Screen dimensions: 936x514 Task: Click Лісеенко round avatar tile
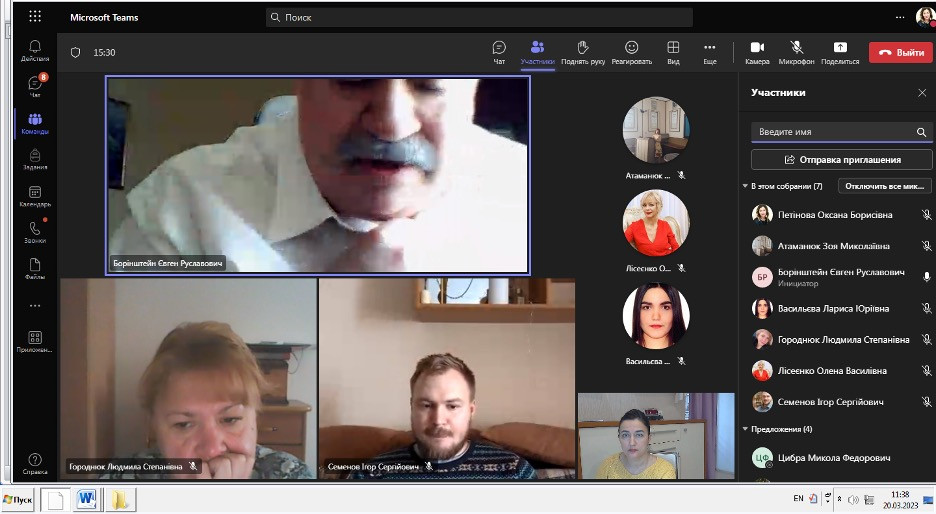click(655, 223)
